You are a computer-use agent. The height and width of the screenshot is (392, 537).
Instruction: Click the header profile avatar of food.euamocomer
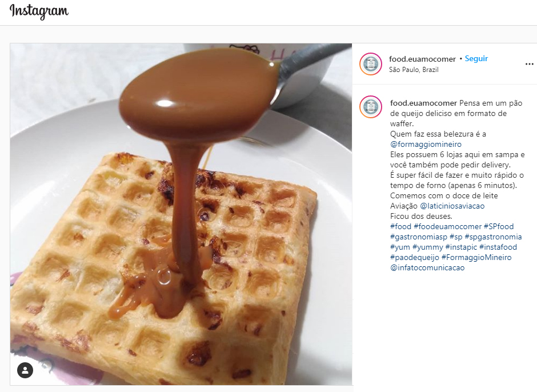371,64
